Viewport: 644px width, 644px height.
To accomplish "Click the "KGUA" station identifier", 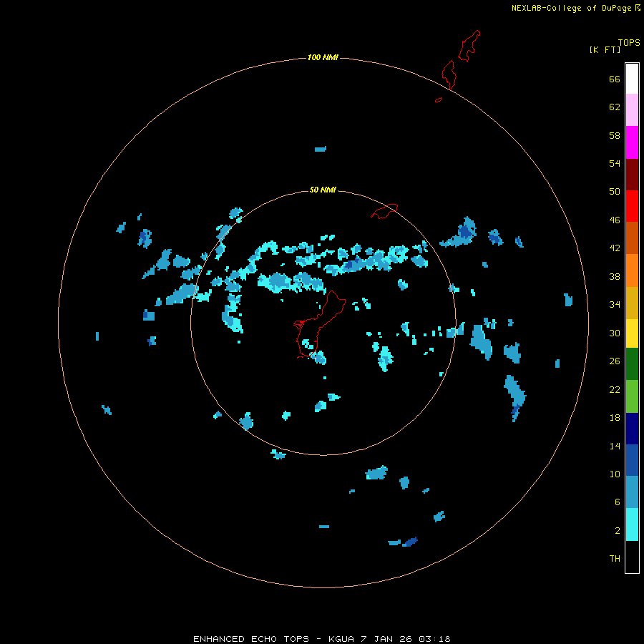I will pos(341,639).
